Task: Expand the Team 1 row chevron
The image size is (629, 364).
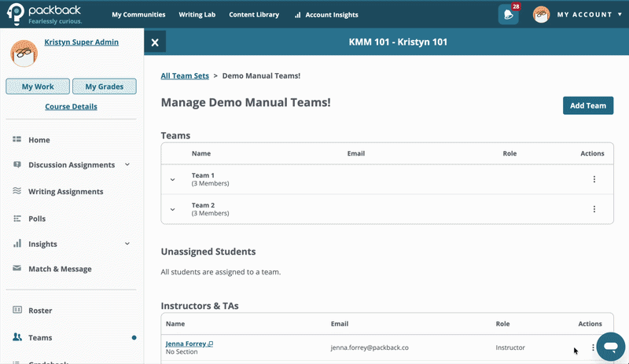Action: pos(172,179)
